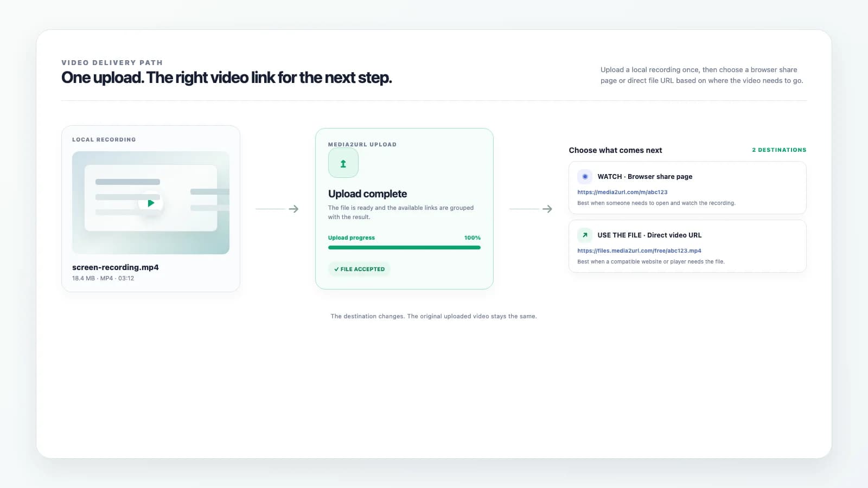The height and width of the screenshot is (488, 868).
Task: Click the Upload progress label
Action: pyautogui.click(x=352, y=237)
